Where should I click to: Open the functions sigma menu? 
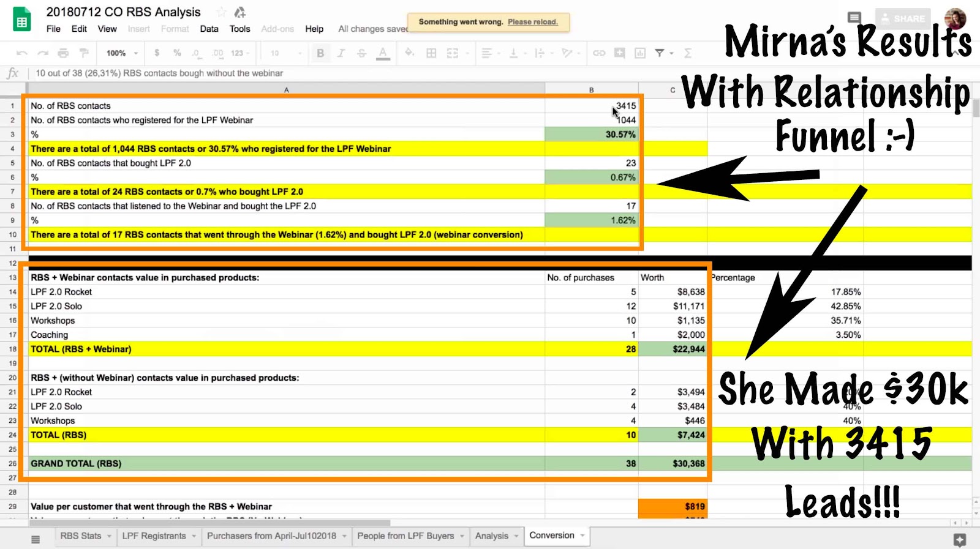point(688,53)
